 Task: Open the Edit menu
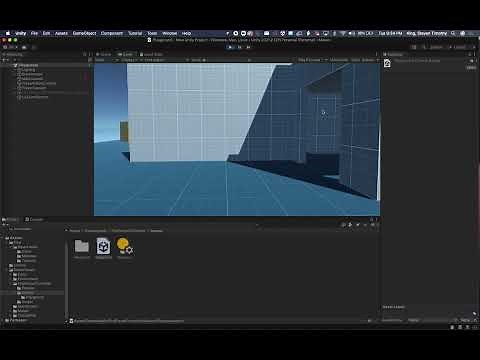pyautogui.click(x=46, y=33)
